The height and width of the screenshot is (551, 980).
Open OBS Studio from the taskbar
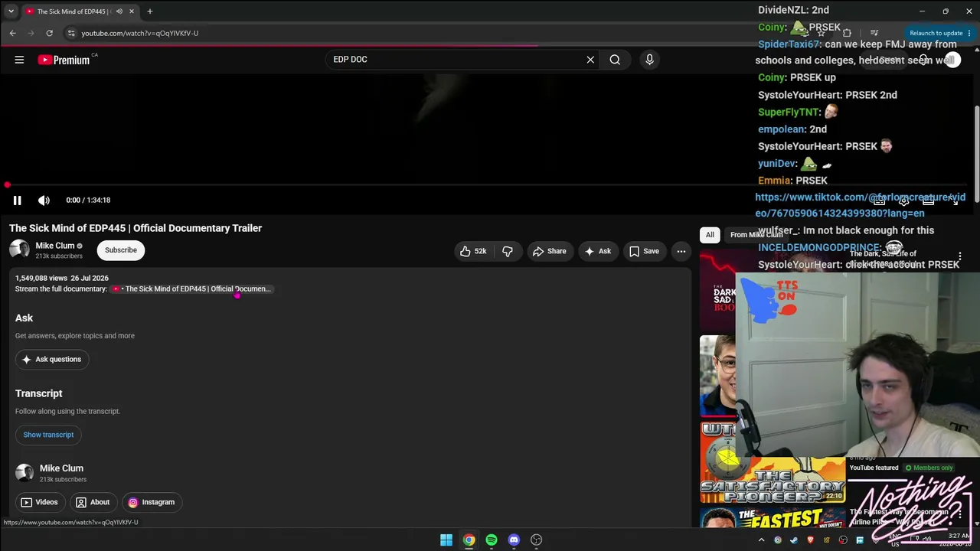pos(537,540)
